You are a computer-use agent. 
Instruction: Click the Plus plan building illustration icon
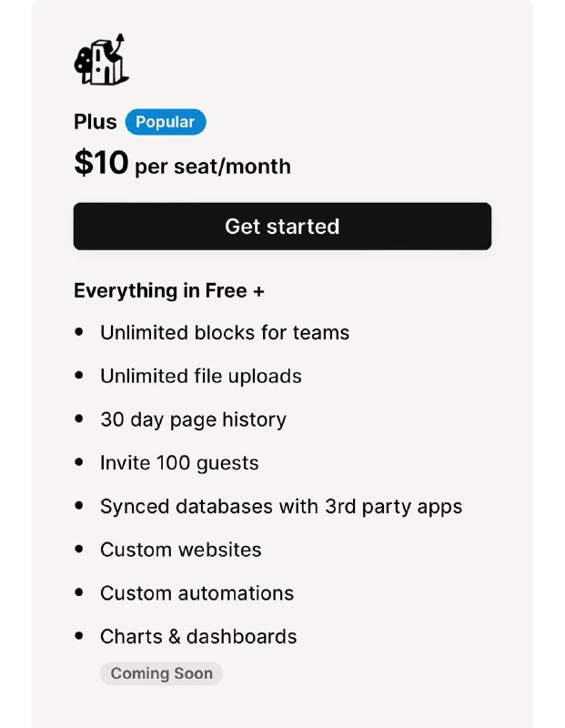pos(101,59)
